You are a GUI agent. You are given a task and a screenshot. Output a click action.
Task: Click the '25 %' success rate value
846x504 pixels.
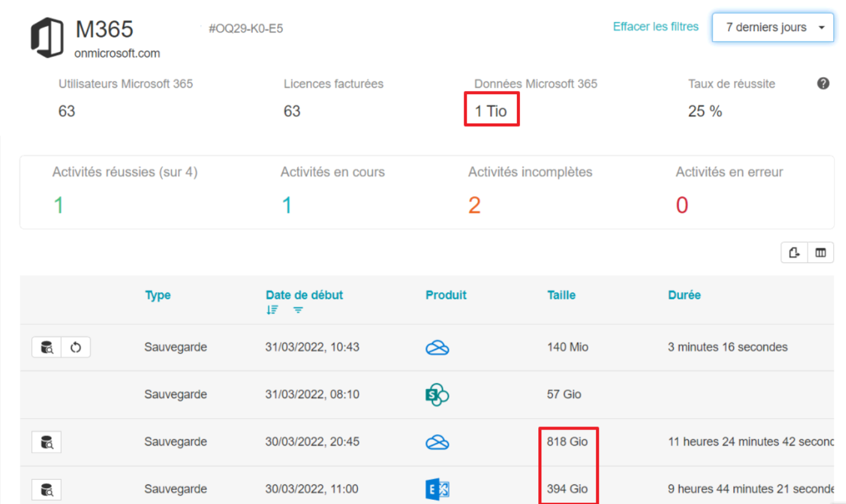click(x=705, y=111)
